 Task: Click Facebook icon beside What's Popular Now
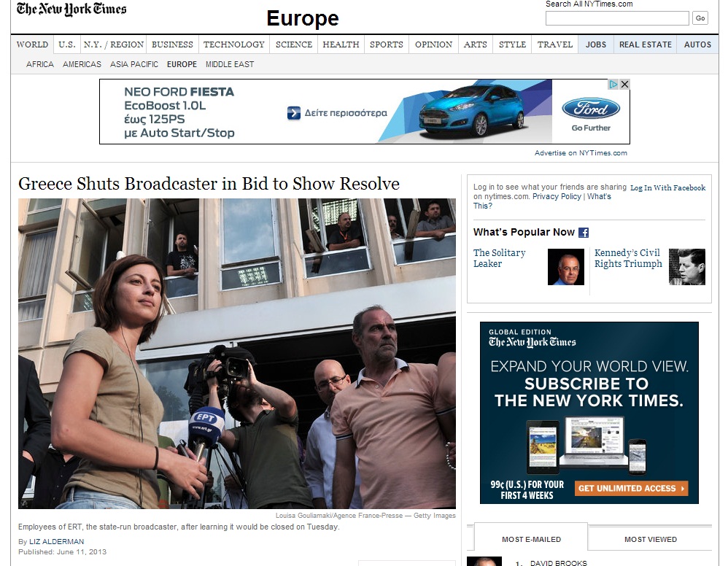pos(584,233)
